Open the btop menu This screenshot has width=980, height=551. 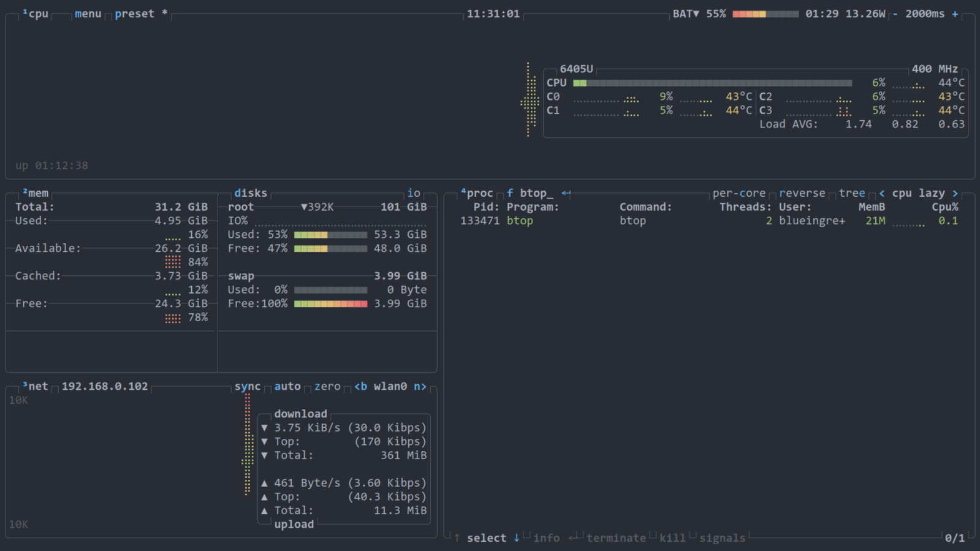[x=88, y=14]
